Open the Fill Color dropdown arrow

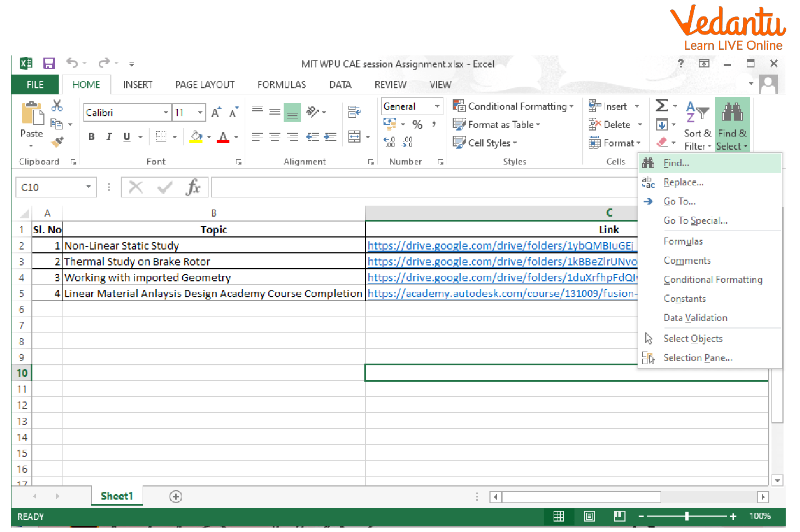(x=209, y=136)
